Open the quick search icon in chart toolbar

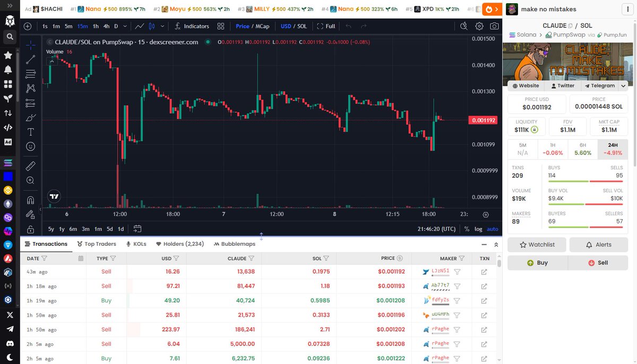464,26
